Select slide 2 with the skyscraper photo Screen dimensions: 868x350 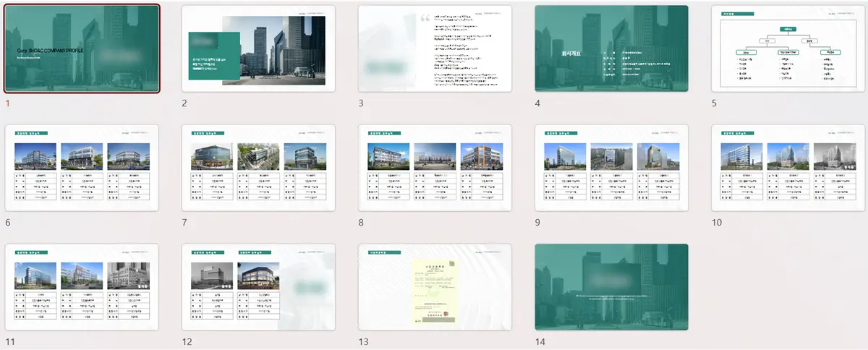[x=258, y=48]
